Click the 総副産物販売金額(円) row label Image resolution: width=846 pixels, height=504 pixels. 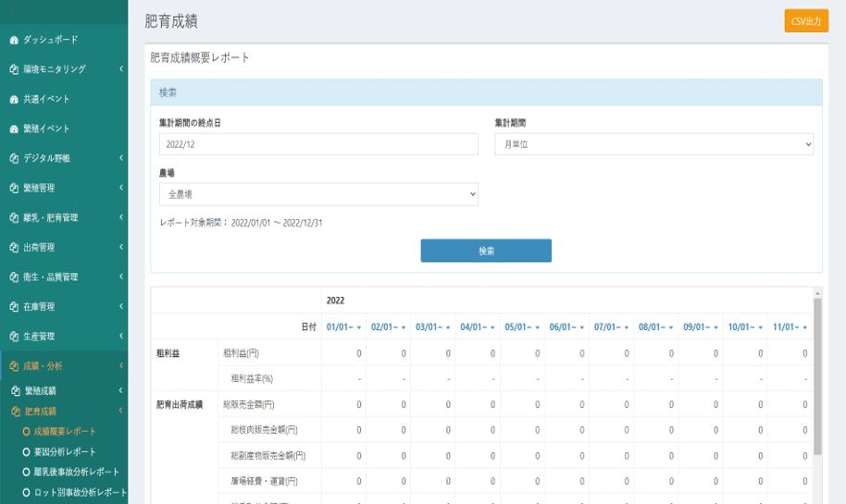[x=268, y=456]
